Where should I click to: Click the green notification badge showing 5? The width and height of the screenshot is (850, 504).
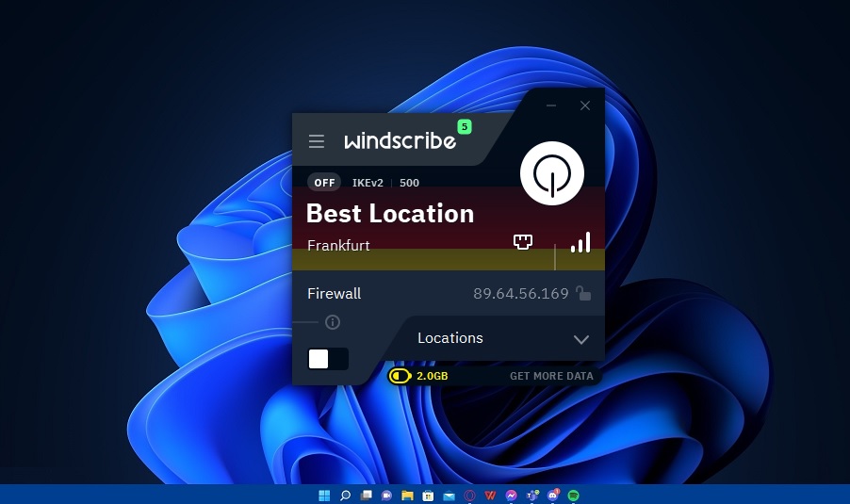pos(465,127)
